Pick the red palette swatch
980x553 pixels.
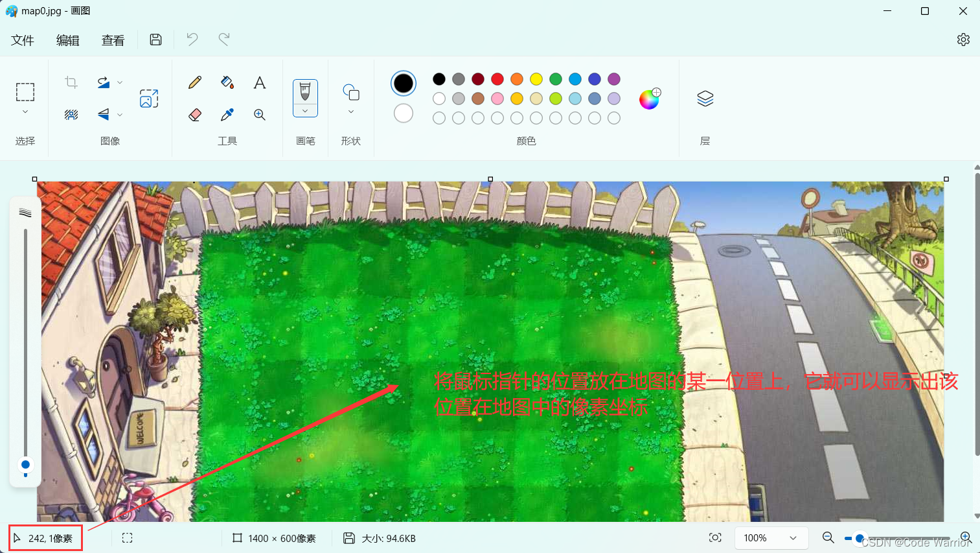(497, 79)
